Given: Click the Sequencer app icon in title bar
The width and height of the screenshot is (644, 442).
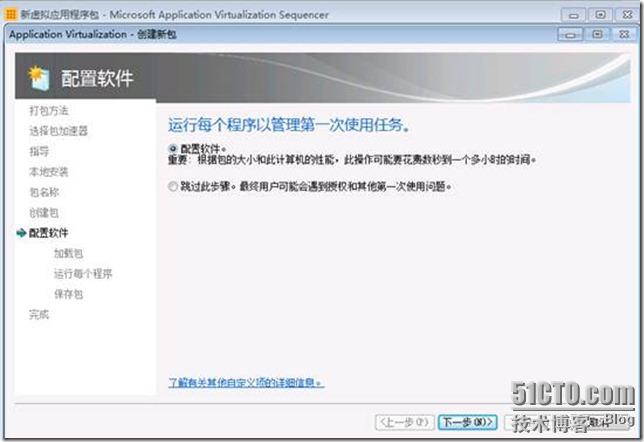Looking at the screenshot, I should click(10, 14).
